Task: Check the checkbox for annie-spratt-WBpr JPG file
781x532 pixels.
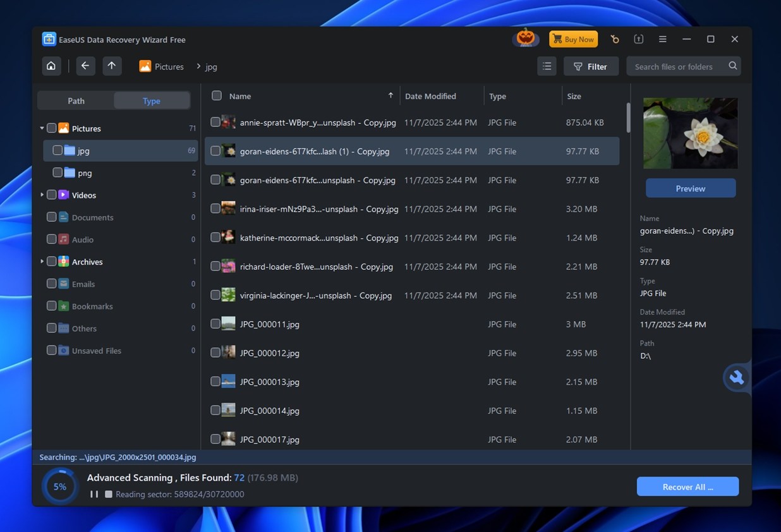Action: pos(215,122)
